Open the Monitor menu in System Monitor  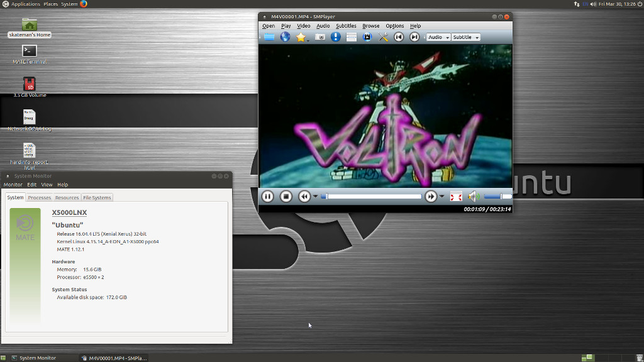pos(13,185)
